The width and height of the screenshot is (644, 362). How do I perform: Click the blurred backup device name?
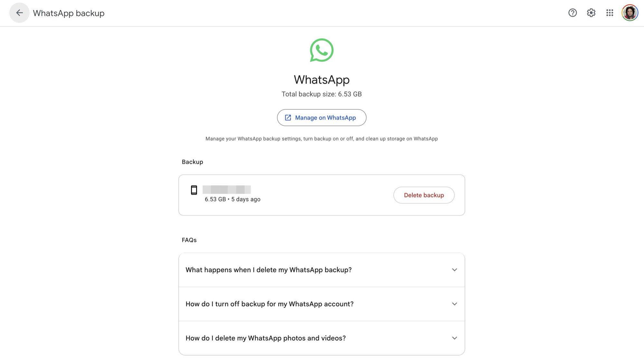(227, 190)
